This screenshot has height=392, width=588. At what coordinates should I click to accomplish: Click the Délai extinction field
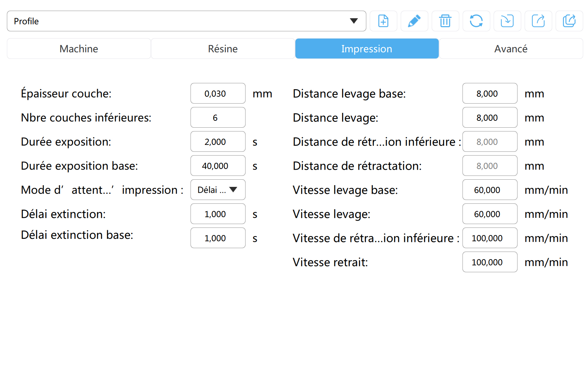coord(218,214)
